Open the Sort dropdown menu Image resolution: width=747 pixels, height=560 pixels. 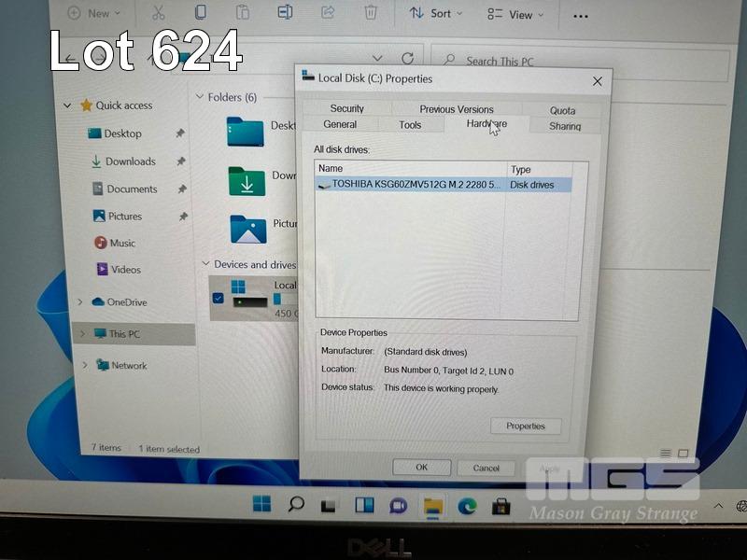pyautogui.click(x=430, y=14)
